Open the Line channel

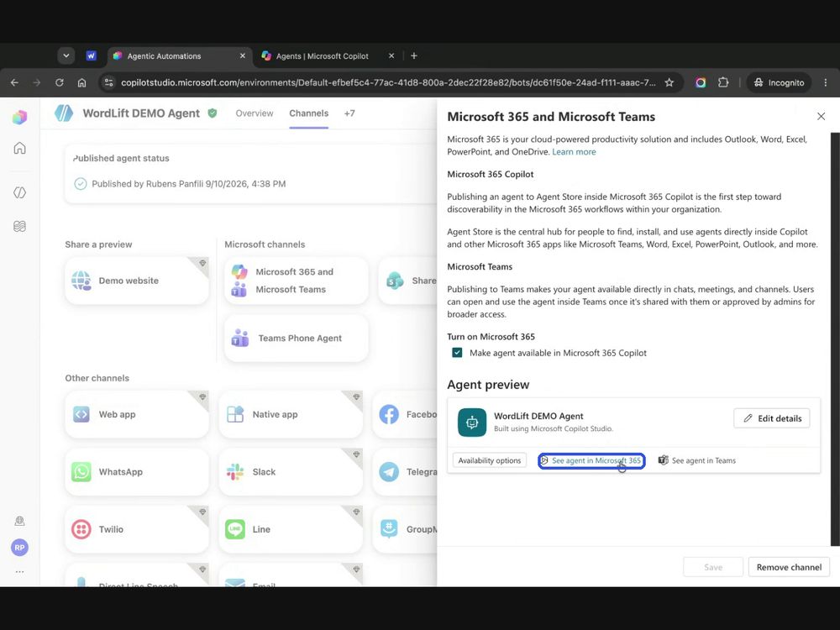[x=291, y=529]
